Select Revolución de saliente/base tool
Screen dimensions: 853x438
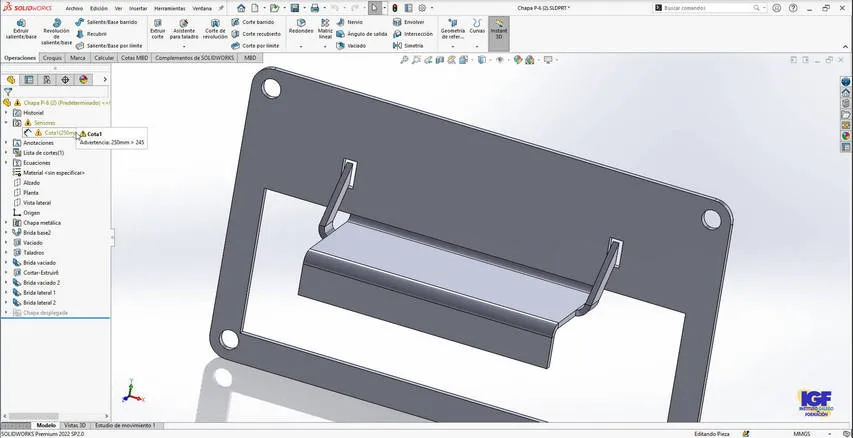(x=57, y=32)
